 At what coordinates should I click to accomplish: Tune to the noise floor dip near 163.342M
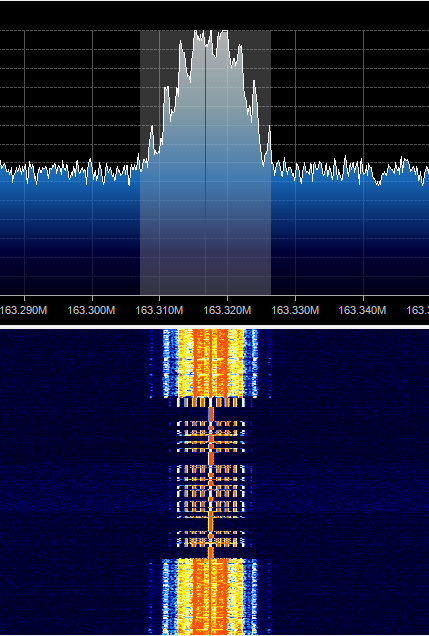[x=378, y=180]
